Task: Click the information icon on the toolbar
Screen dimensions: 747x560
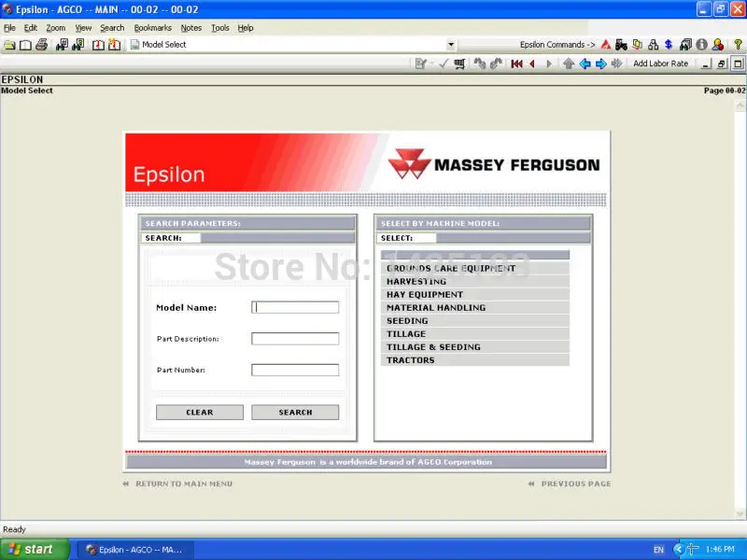Action: click(x=700, y=44)
